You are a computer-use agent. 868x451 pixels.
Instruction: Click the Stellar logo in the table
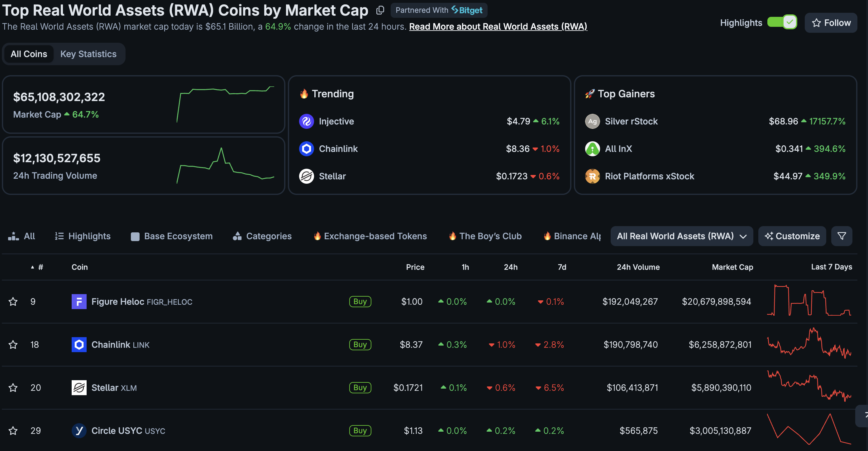coord(79,388)
